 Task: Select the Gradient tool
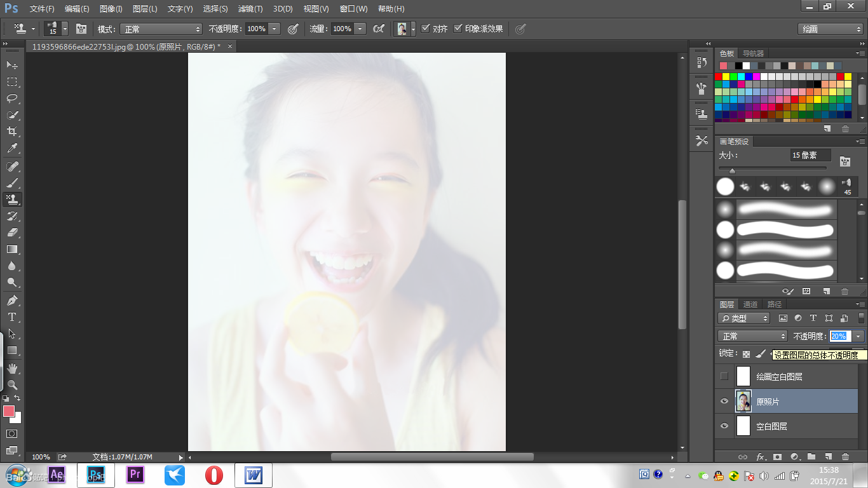click(12, 249)
